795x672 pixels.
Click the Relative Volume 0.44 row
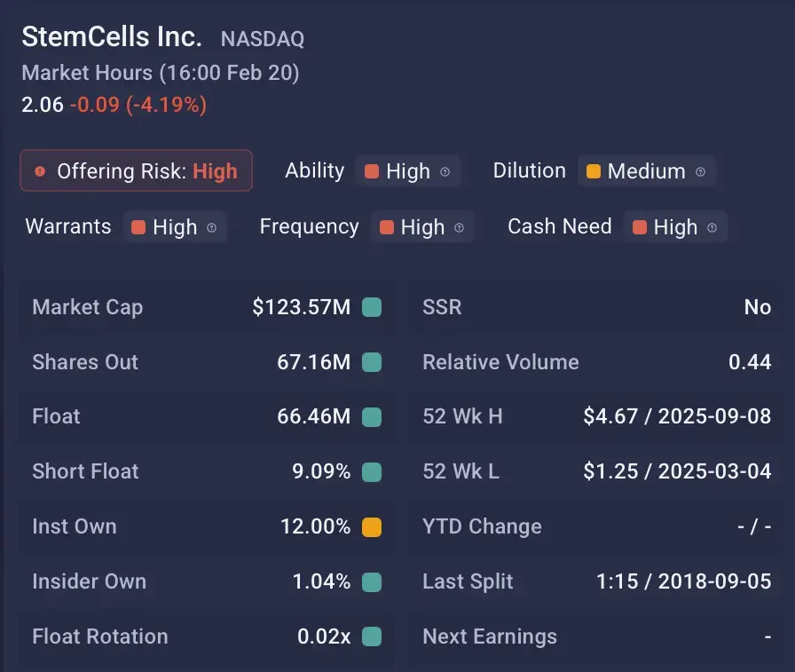click(596, 362)
